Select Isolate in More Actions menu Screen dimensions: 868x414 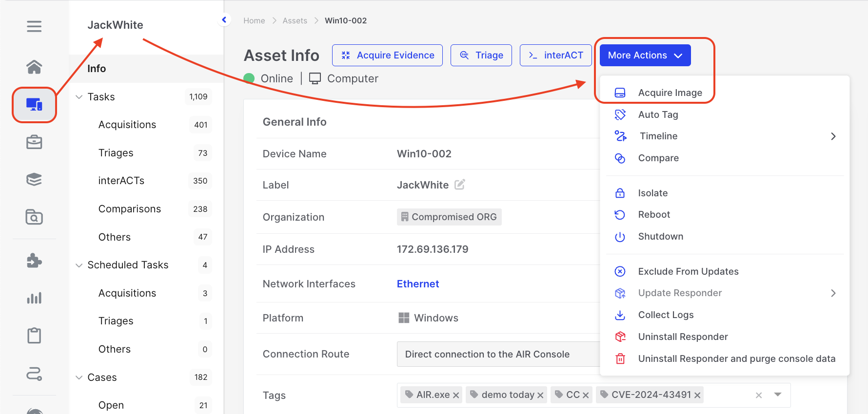pyautogui.click(x=652, y=193)
